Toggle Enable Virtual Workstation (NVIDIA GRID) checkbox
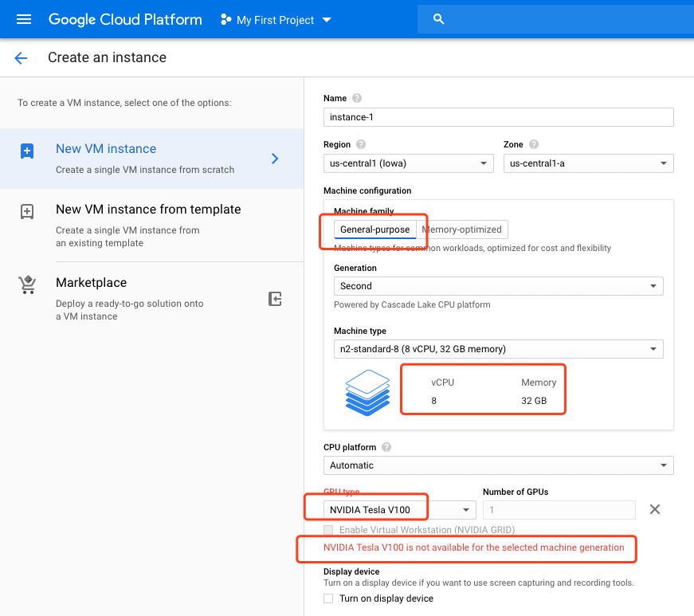 (x=328, y=530)
